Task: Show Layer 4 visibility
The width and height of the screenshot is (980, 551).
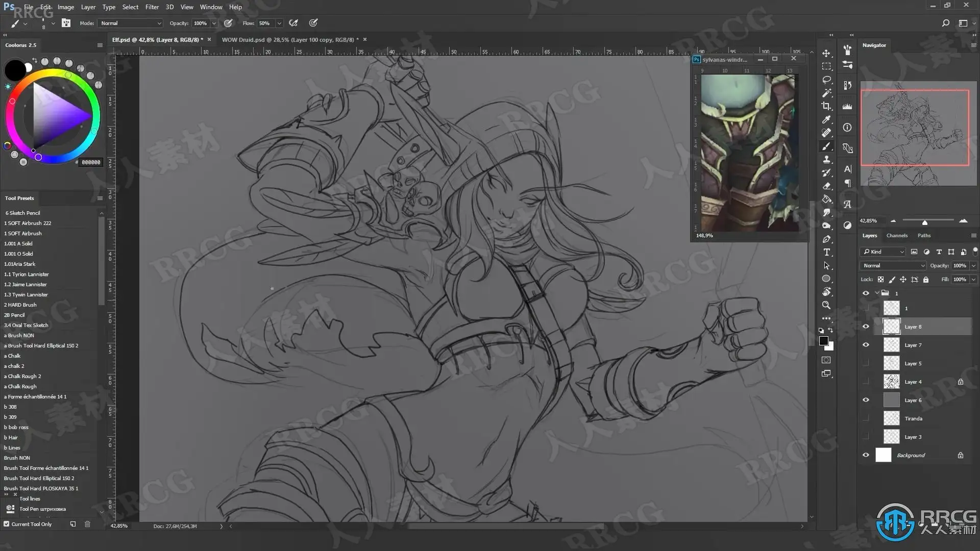Action: click(866, 382)
